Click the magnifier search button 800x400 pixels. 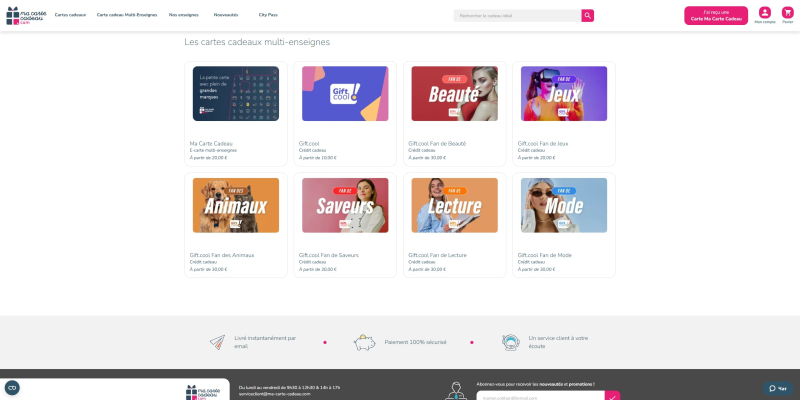click(588, 16)
